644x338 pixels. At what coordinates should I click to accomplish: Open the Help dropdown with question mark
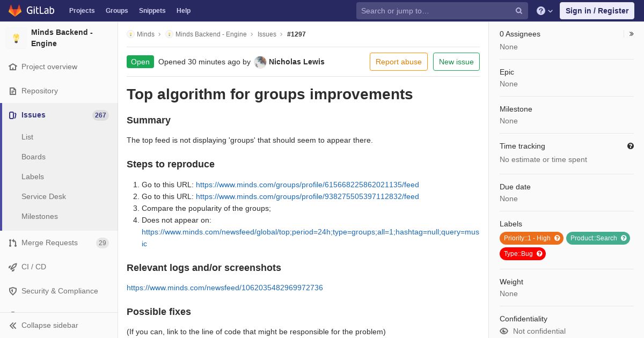[x=545, y=11]
